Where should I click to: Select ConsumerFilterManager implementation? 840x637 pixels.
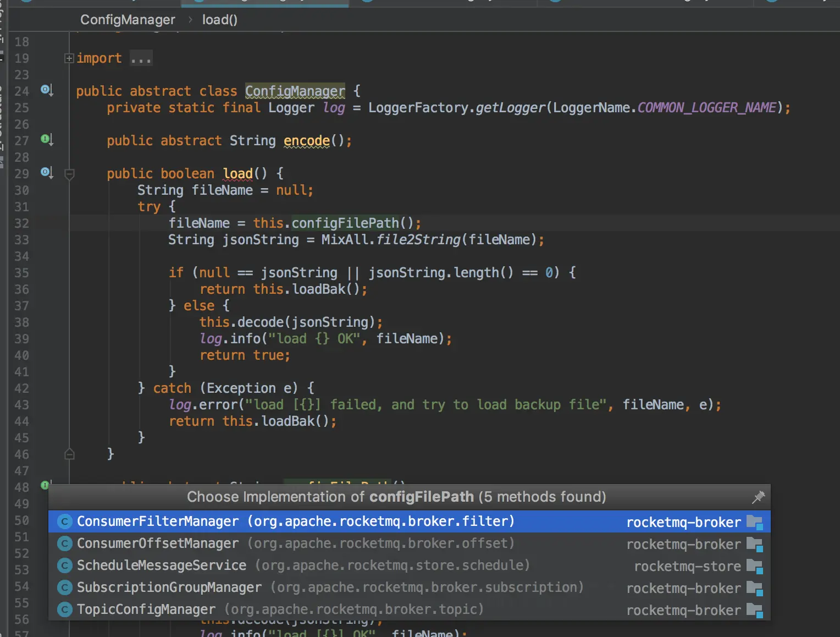pyautogui.click(x=409, y=521)
